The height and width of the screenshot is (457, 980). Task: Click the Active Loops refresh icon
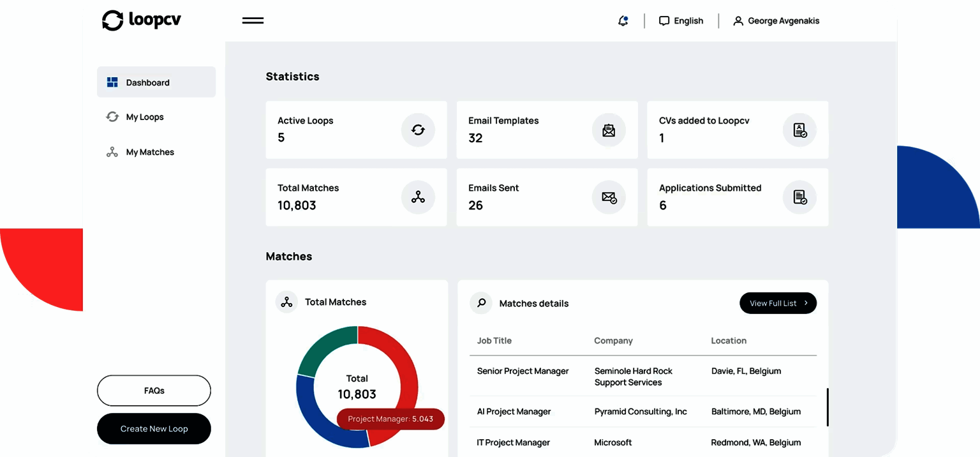(418, 130)
